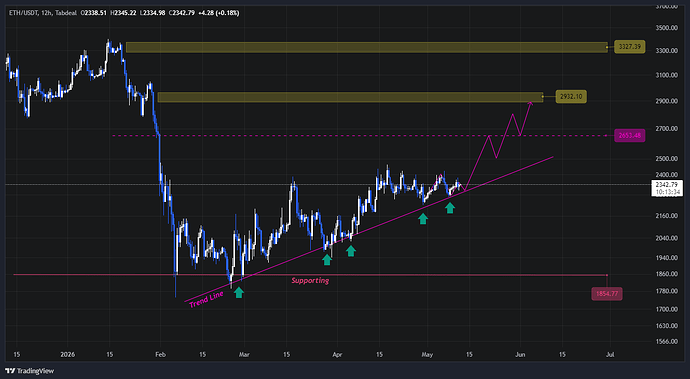Select the dashed magenta horizontal line
This screenshot has height=379, width=690.
(x=360, y=136)
